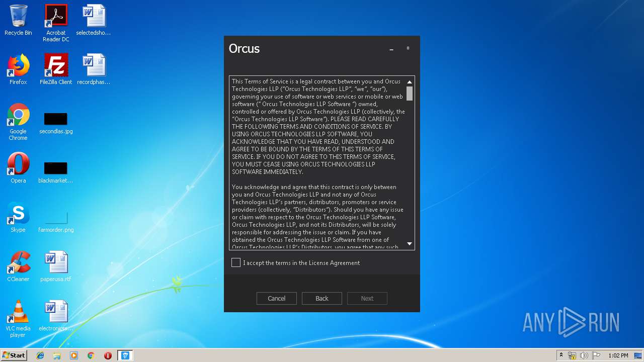Launch VLC media player shortcut
This screenshot has width=644, height=362.
[18, 319]
